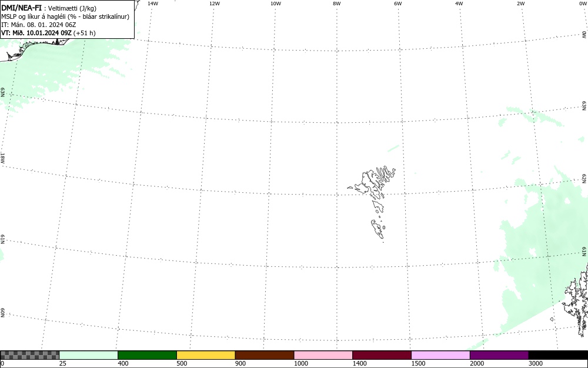
Task: Click the 60N label on left edge
Action: click(2, 313)
